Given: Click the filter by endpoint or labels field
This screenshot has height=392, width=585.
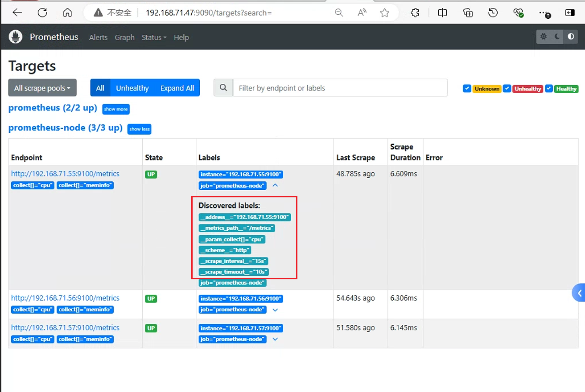Looking at the screenshot, I should pyautogui.click(x=340, y=88).
